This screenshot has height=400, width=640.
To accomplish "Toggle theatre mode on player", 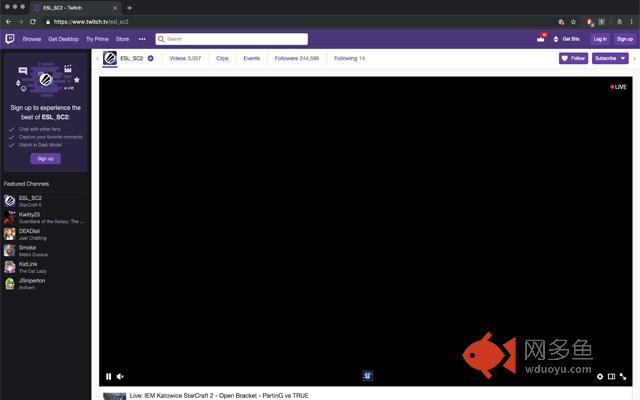I will [x=612, y=376].
